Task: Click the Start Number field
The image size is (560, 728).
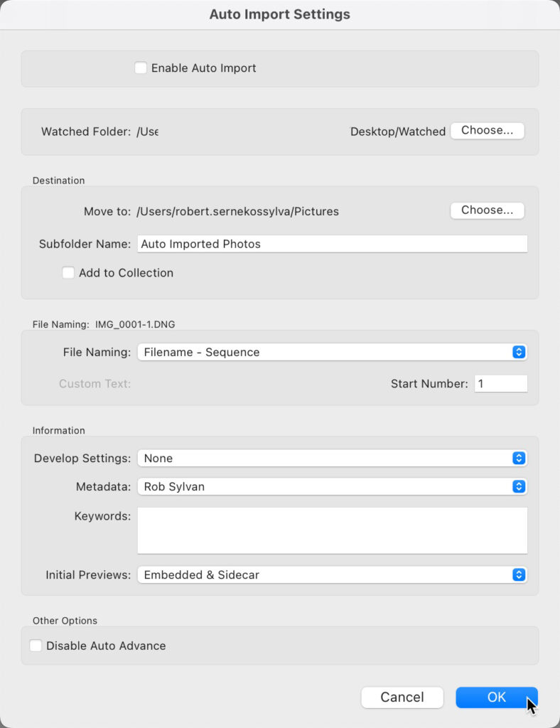Action: click(x=500, y=383)
